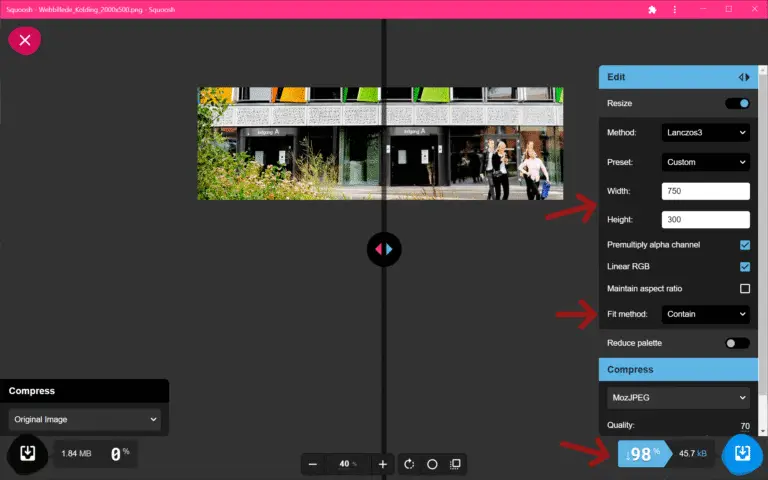Image resolution: width=768 pixels, height=480 pixels.
Task: Maximize the Squoosh window
Action: tap(729, 9)
